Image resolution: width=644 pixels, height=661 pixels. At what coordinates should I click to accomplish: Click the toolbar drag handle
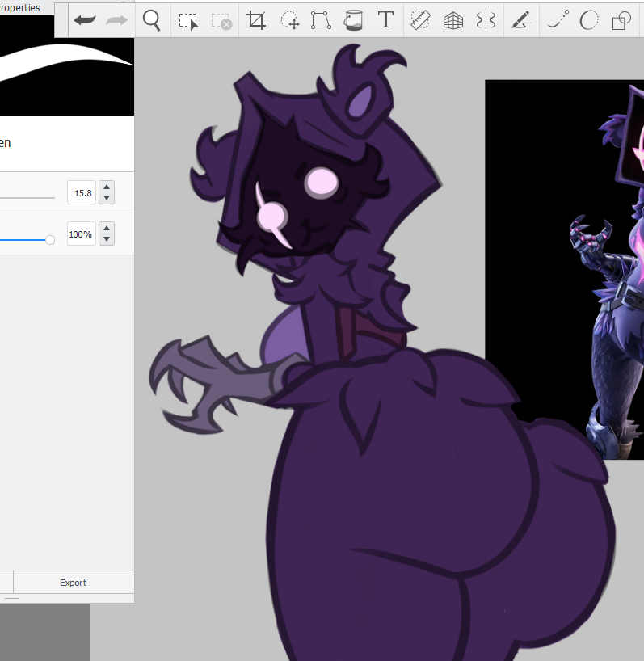(x=61, y=20)
